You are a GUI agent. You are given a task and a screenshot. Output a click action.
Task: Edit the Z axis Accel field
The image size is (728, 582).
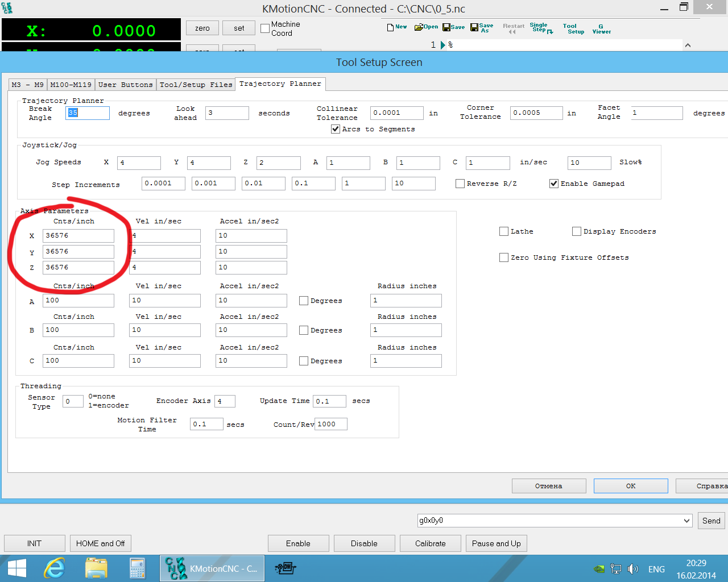[251, 268]
